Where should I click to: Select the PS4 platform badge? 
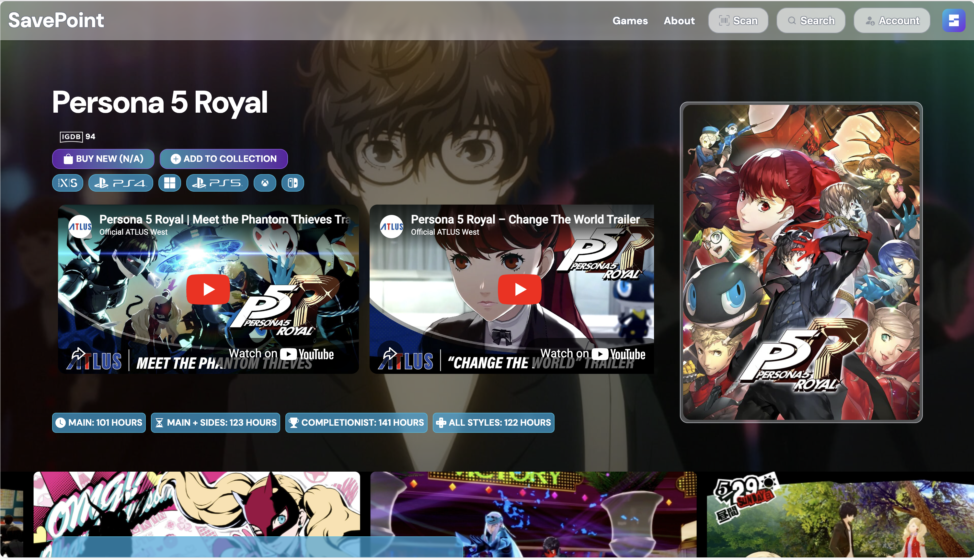click(x=120, y=183)
